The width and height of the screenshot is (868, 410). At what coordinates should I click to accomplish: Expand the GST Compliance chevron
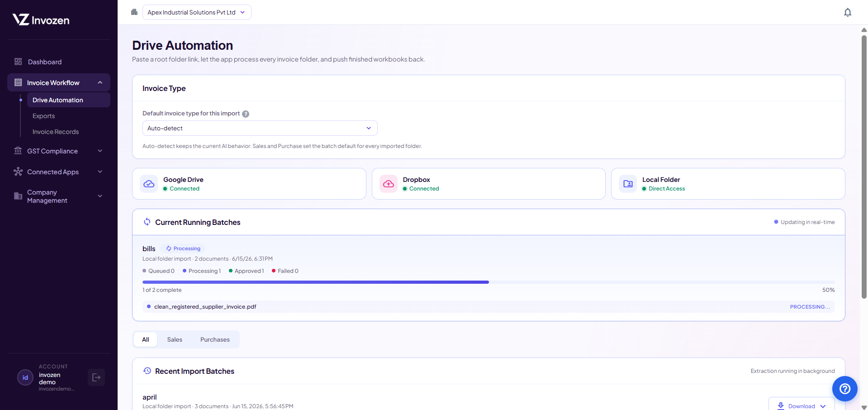(100, 151)
